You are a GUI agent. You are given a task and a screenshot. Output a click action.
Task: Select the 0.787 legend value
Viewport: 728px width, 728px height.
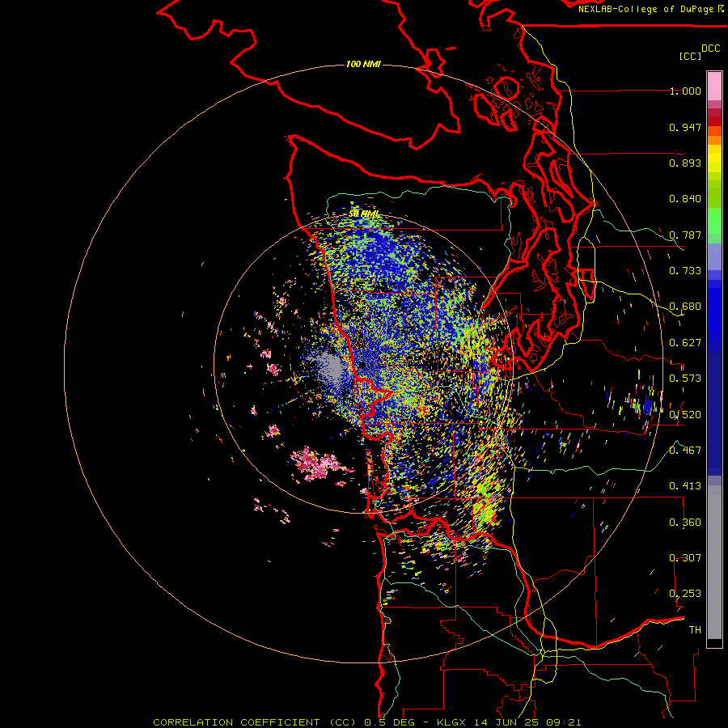(x=685, y=235)
